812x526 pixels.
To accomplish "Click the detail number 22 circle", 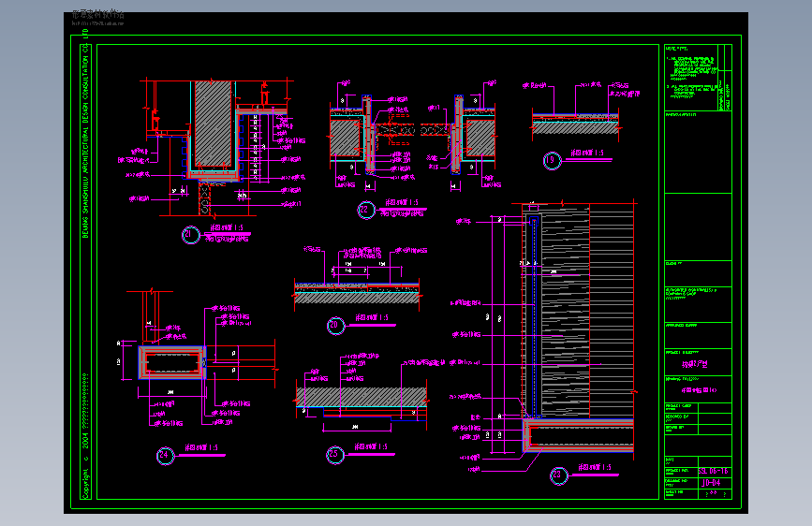I will pyautogui.click(x=365, y=210).
